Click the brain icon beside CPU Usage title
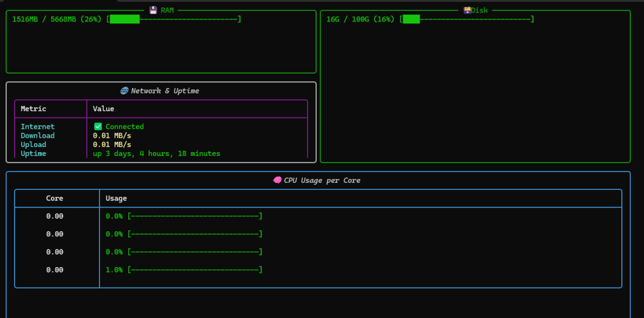 tap(277, 180)
